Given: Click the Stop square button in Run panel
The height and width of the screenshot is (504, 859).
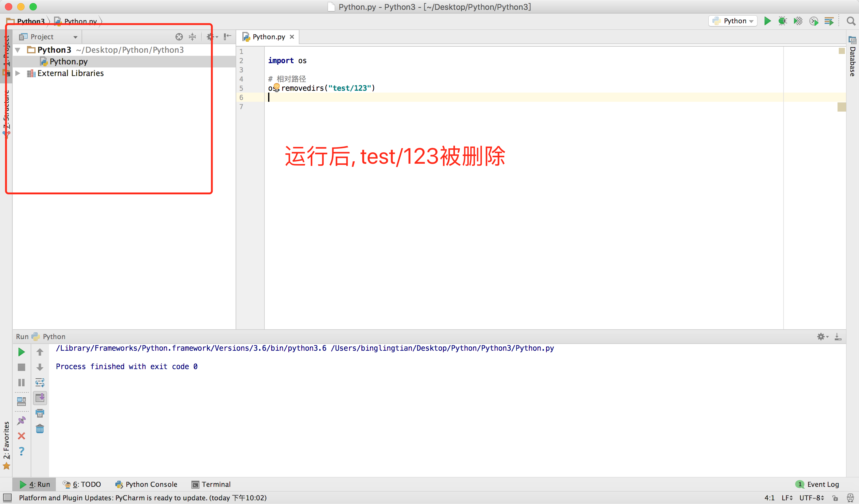Looking at the screenshot, I should point(21,367).
